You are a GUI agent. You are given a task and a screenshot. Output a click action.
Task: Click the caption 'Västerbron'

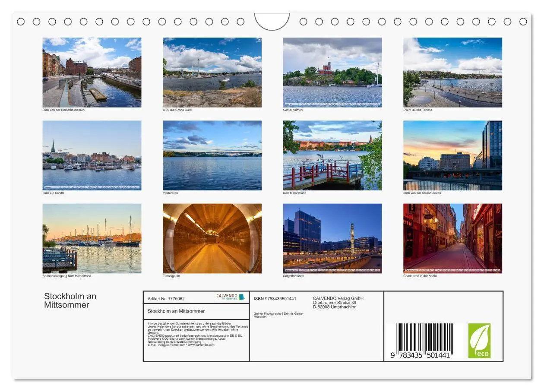[x=170, y=193]
